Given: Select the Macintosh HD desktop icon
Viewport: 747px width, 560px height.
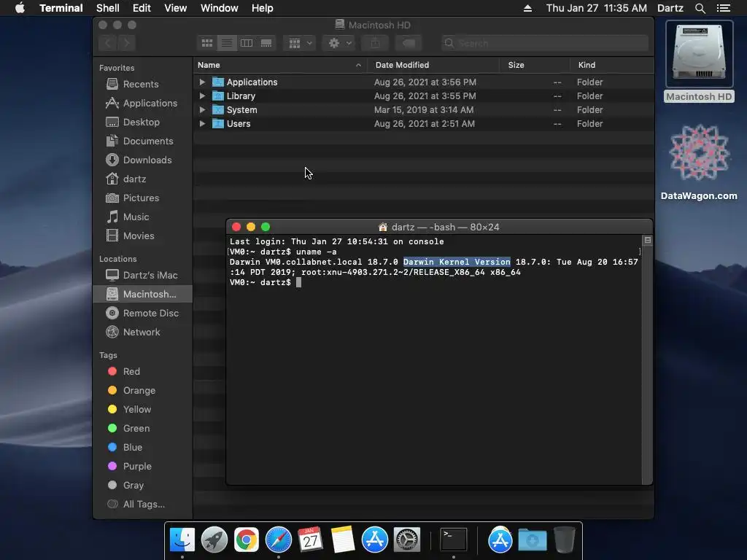Looking at the screenshot, I should pyautogui.click(x=699, y=62).
